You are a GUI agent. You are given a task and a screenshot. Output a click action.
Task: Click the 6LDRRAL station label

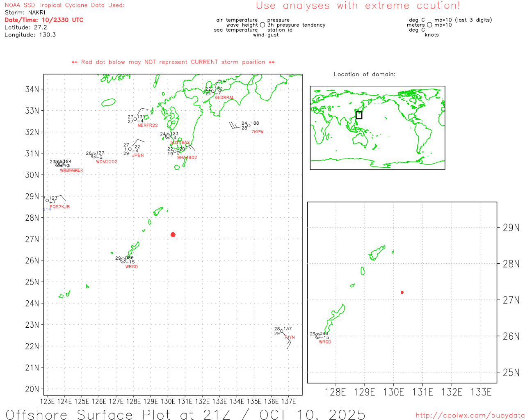[224, 98]
